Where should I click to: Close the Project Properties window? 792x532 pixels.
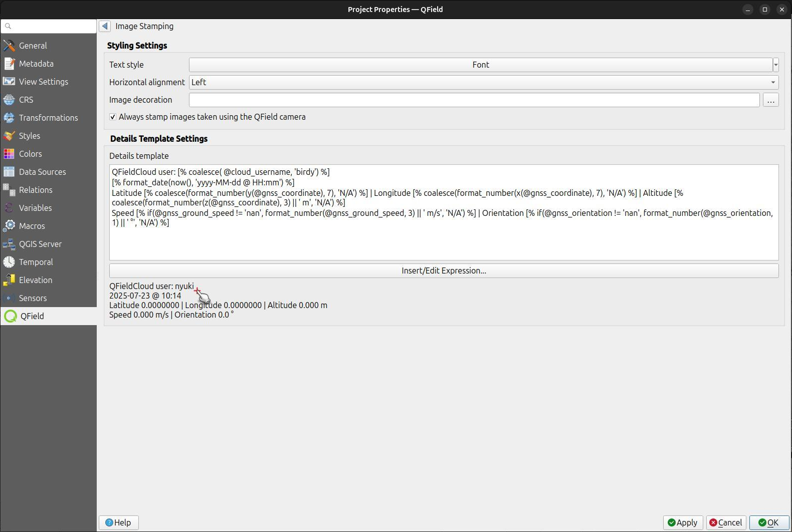(x=782, y=10)
